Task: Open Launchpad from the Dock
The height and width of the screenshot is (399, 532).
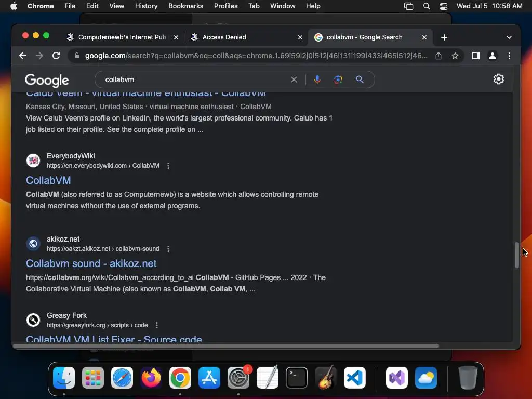Action: point(92,378)
